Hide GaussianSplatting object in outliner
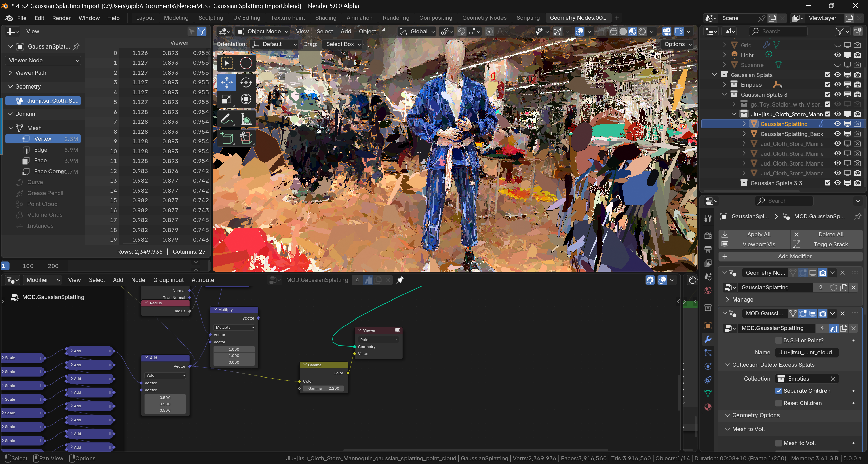868x464 pixels. [837, 124]
